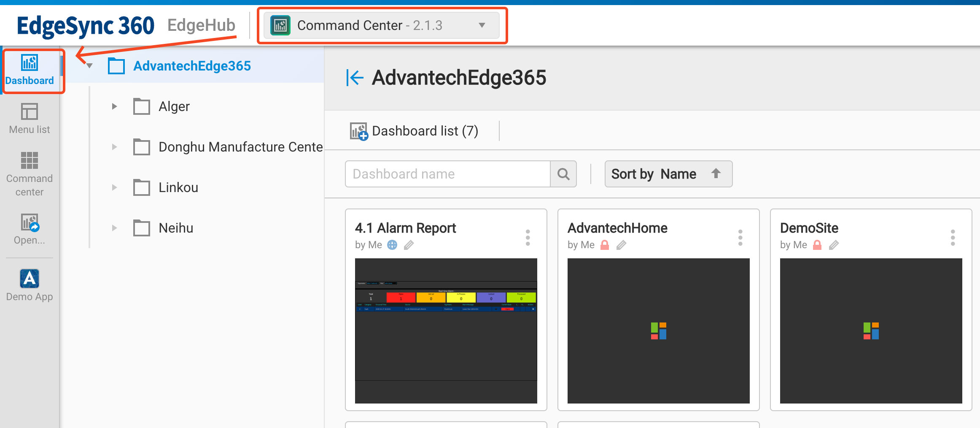Click the lock icon on AdvantechHome
This screenshot has height=428, width=980.
[x=604, y=245]
